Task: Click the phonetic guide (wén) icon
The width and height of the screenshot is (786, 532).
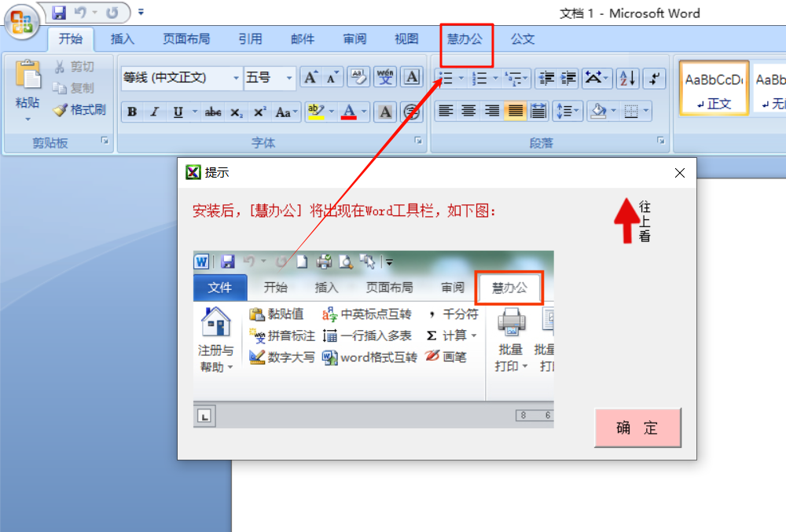Action: [x=384, y=77]
